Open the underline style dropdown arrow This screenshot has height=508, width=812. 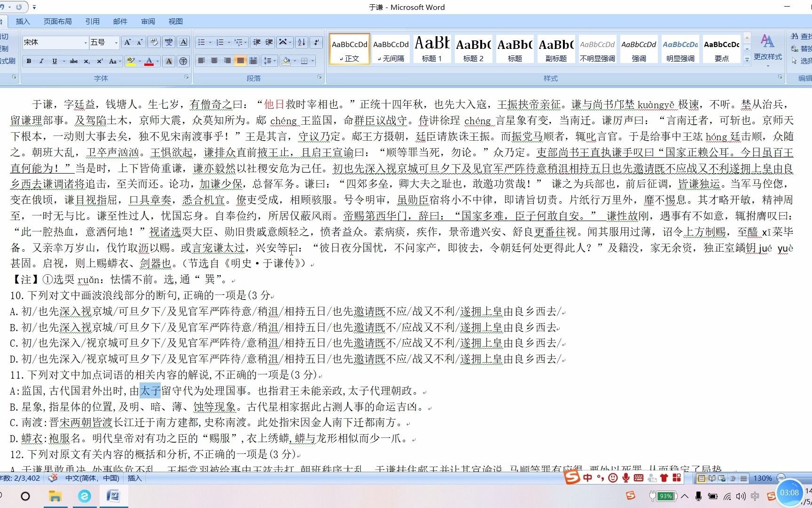(x=63, y=61)
